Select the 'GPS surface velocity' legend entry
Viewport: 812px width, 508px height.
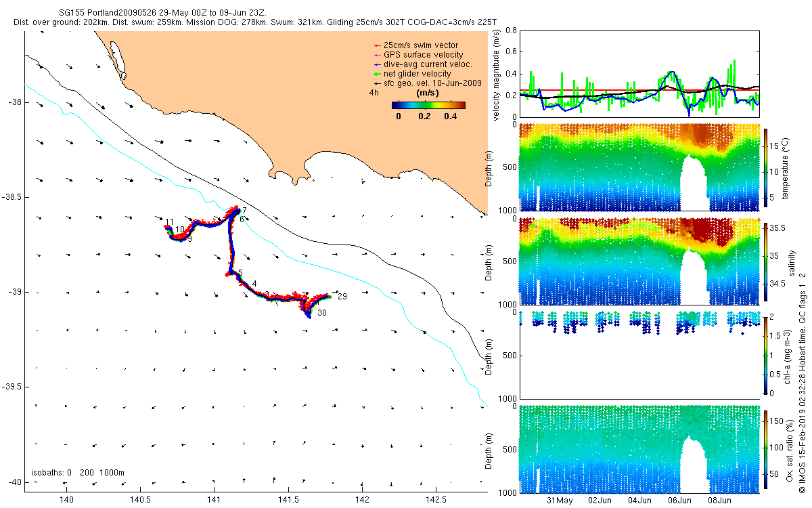[x=418, y=54]
